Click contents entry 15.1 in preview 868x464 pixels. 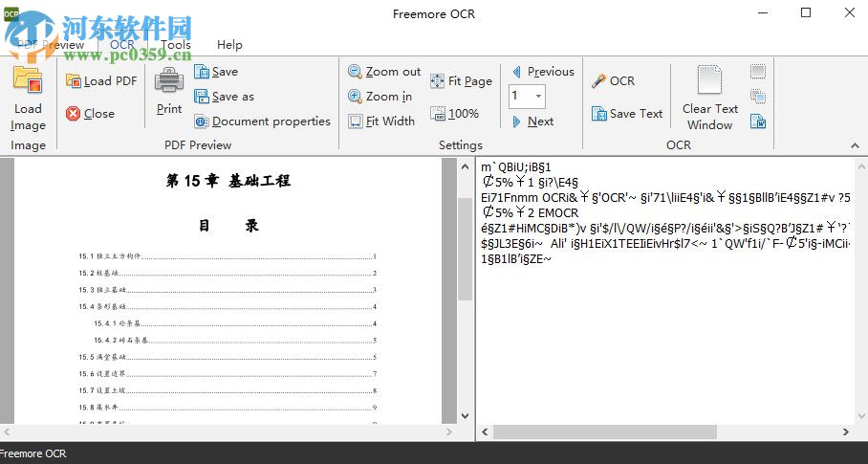click(228, 256)
